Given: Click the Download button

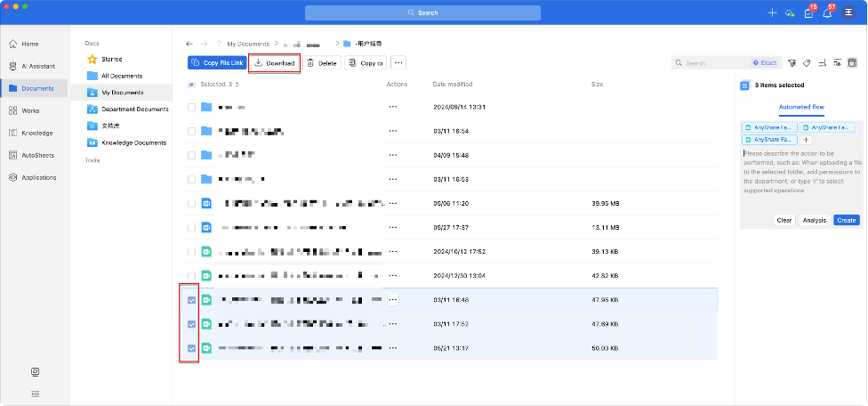Looking at the screenshot, I should pos(274,63).
